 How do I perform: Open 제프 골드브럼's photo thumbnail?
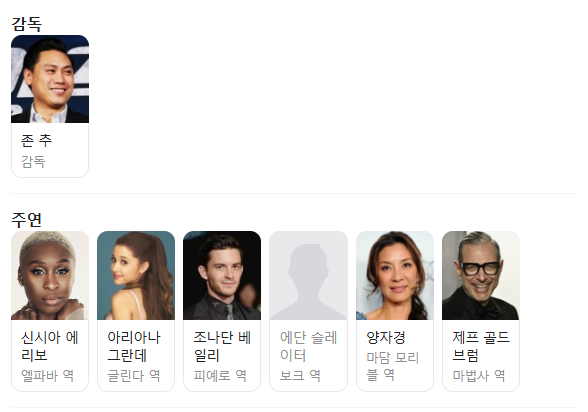pos(481,276)
